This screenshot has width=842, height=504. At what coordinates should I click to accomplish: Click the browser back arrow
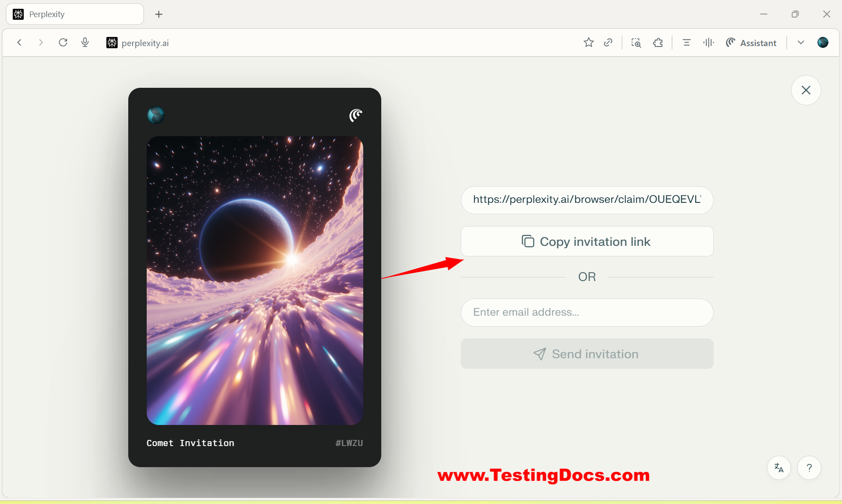pyautogui.click(x=19, y=43)
